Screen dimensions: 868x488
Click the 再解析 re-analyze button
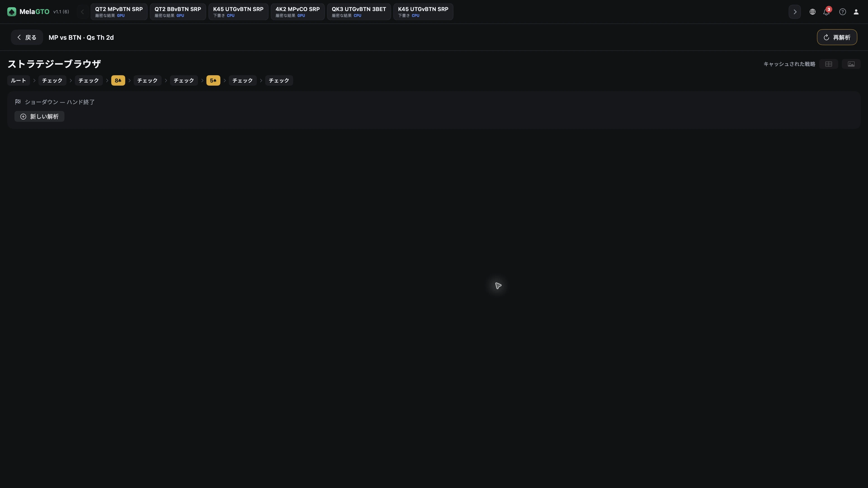[x=837, y=37]
